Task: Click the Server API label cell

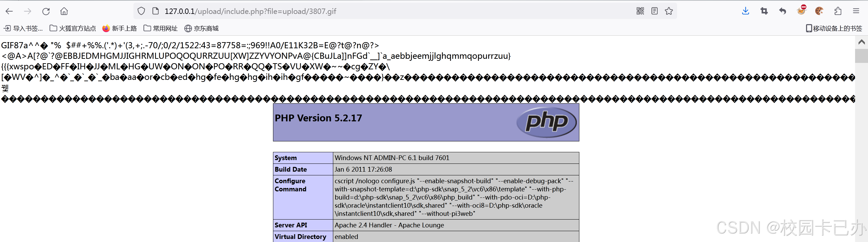Action: [x=303, y=225]
